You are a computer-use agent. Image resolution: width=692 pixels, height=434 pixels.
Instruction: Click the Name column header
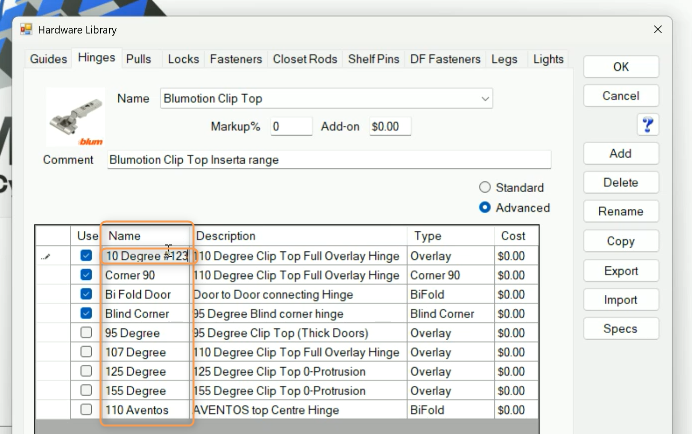click(146, 236)
